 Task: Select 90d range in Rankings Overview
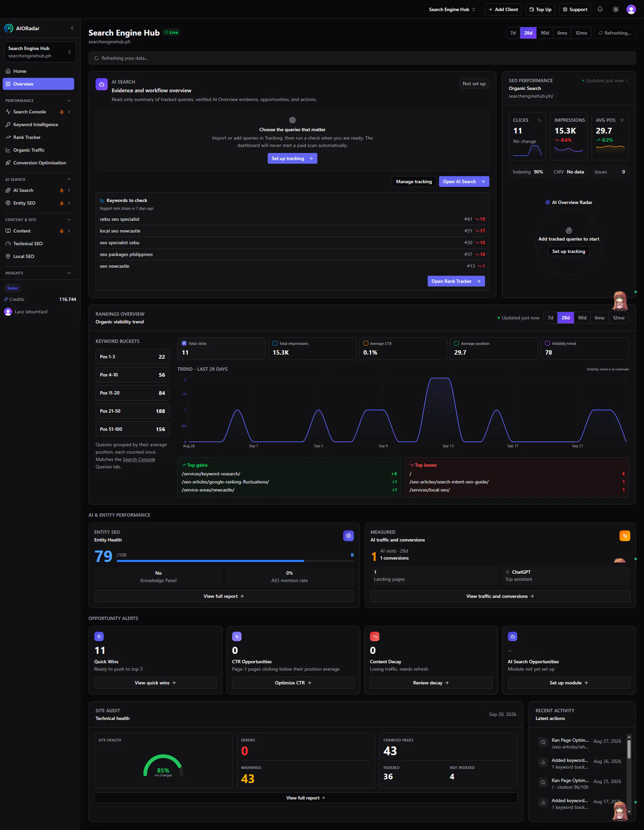[x=582, y=318]
